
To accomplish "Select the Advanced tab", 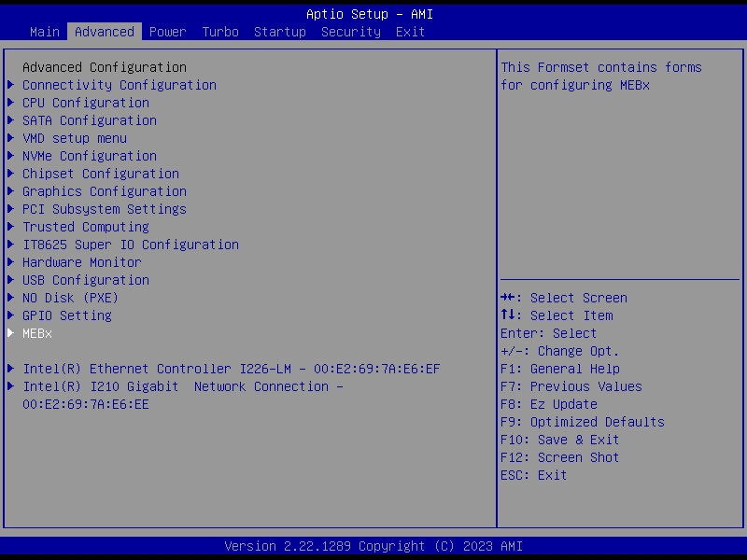I will coord(105,32).
